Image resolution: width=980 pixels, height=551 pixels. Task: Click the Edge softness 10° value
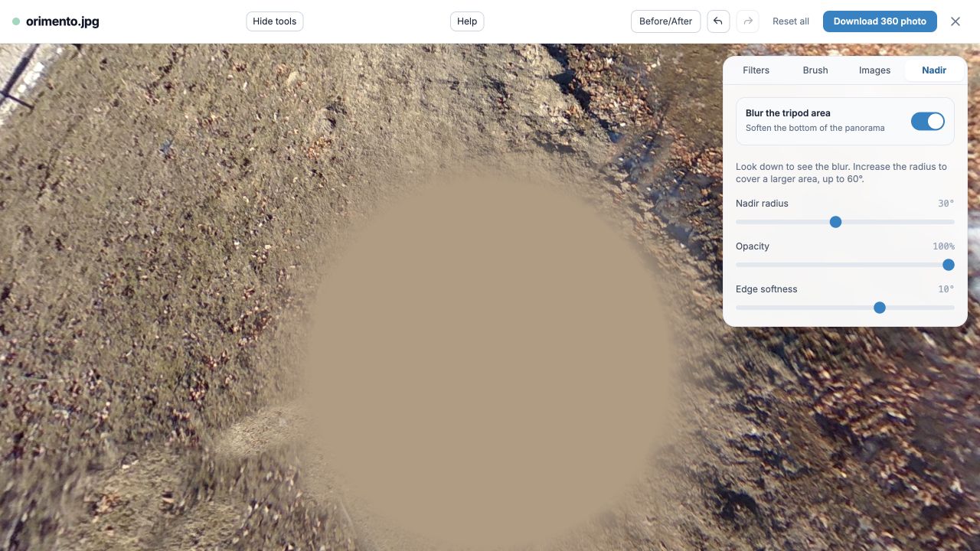pyautogui.click(x=946, y=289)
